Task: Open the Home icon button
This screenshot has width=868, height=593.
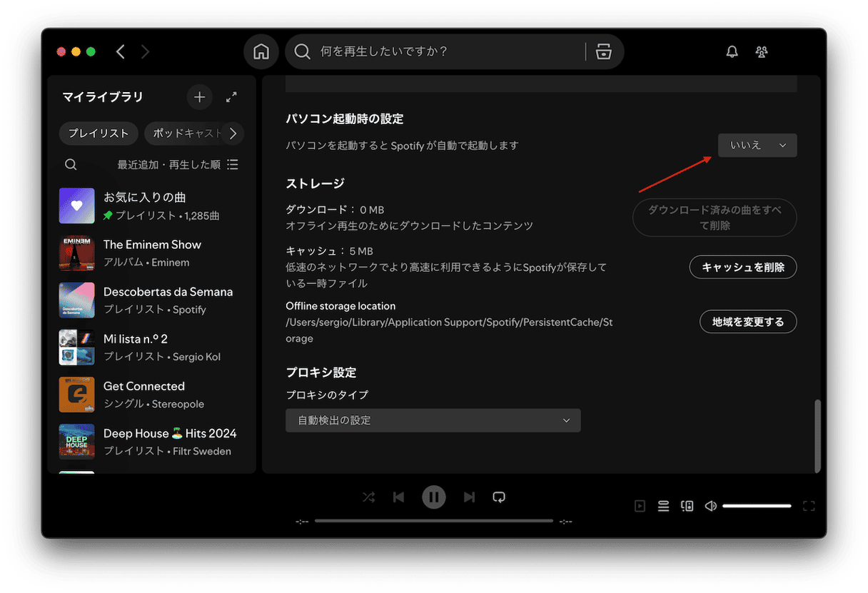Action: click(261, 51)
